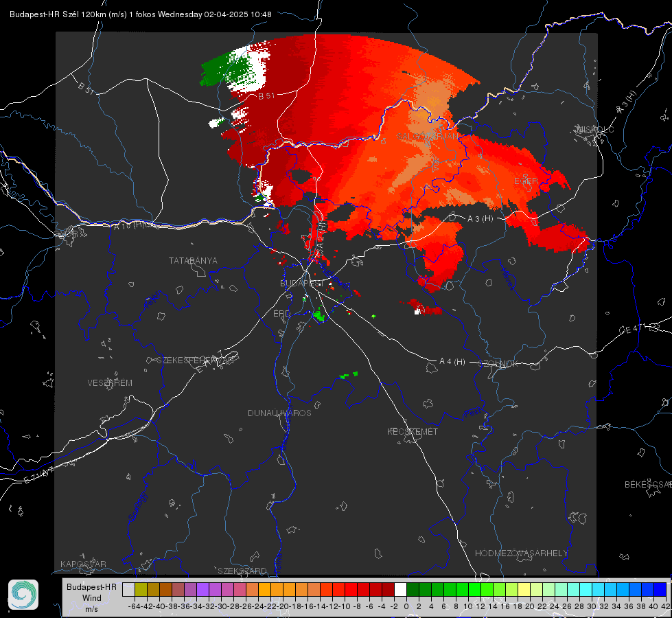Select the yellow swatch between 18 and 20
672x618 pixels.
pyautogui.click(x=524, y=589)
